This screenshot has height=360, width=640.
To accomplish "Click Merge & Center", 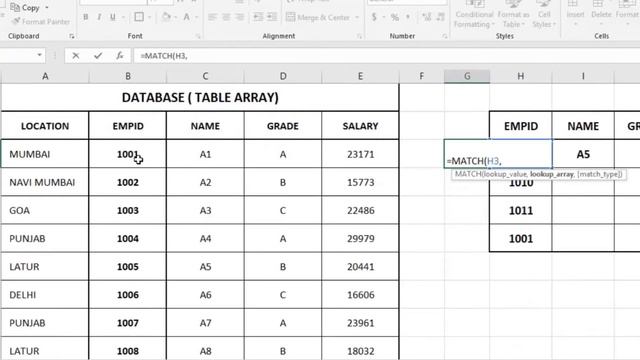I will coord(318,18).
